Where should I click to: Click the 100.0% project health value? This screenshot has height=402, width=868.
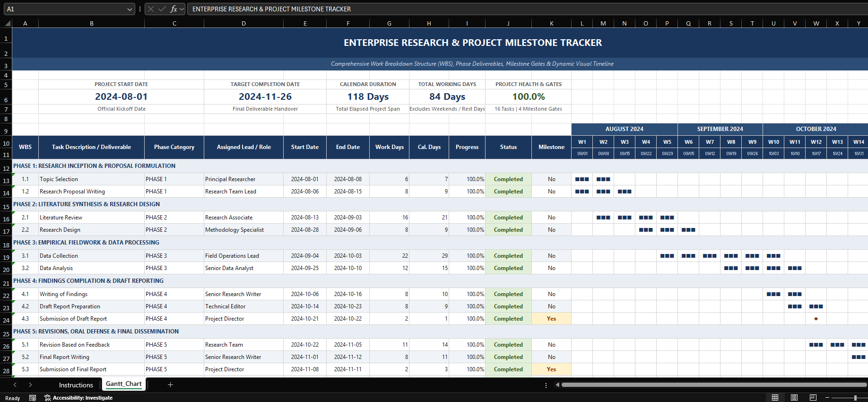[529, 96]
